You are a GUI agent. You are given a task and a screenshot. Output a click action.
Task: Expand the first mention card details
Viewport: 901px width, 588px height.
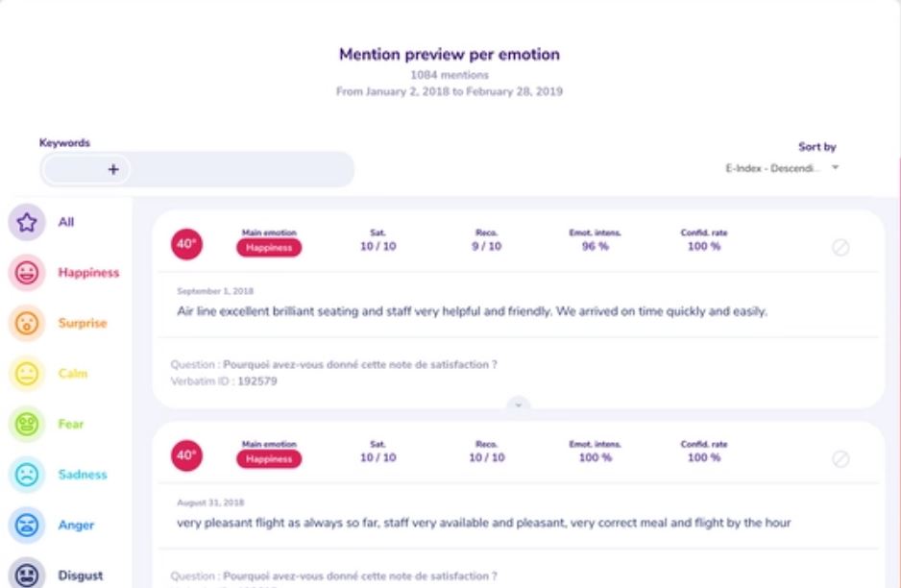pos(519,405)
